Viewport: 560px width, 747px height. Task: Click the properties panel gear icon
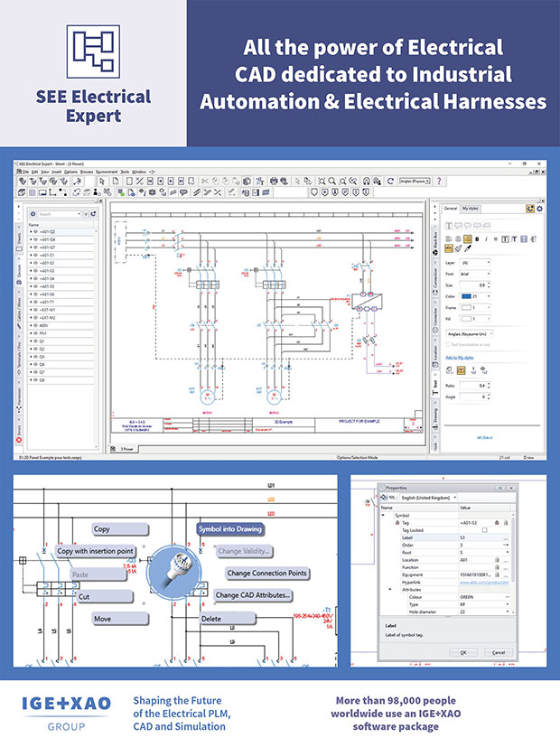[539, 209]
